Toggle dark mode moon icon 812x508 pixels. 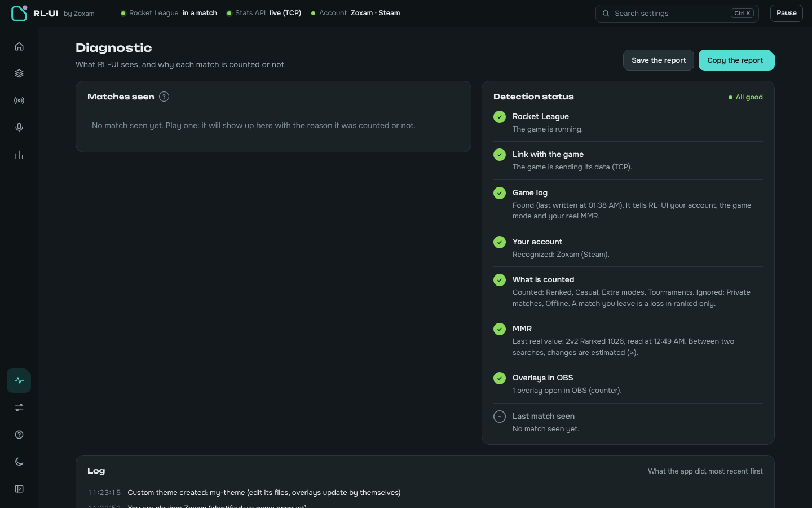(19, 462)
